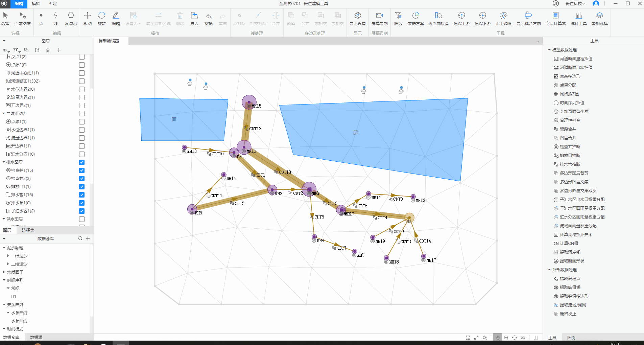This screenshot has height=345, width=644.
Task: Select the tt1 time series item
Action: [x=14, y=297]
